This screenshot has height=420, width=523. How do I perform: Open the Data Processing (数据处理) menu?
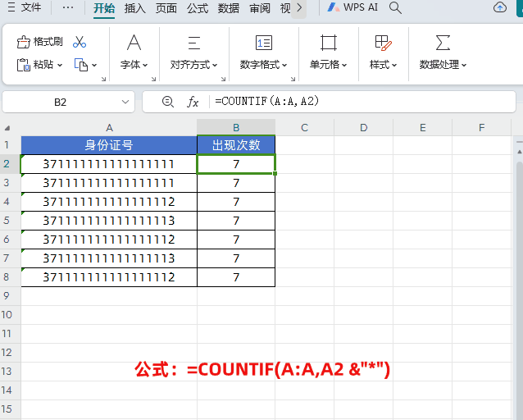(443, 64)
